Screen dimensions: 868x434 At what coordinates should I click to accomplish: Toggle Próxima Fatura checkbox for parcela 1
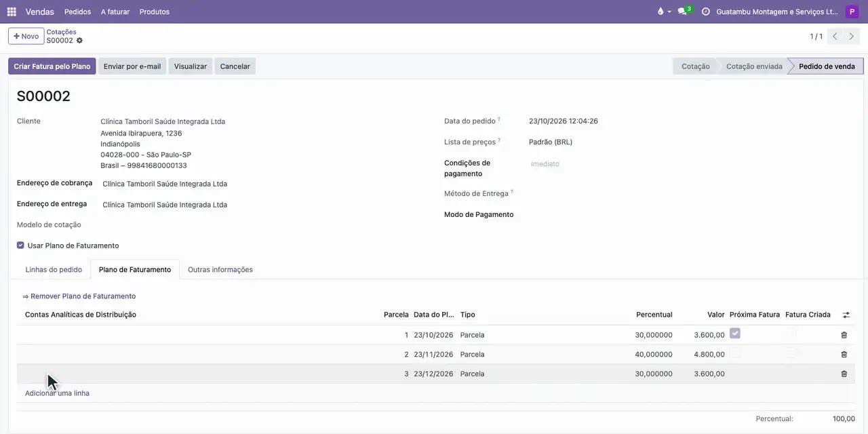[x=735, y=334]
